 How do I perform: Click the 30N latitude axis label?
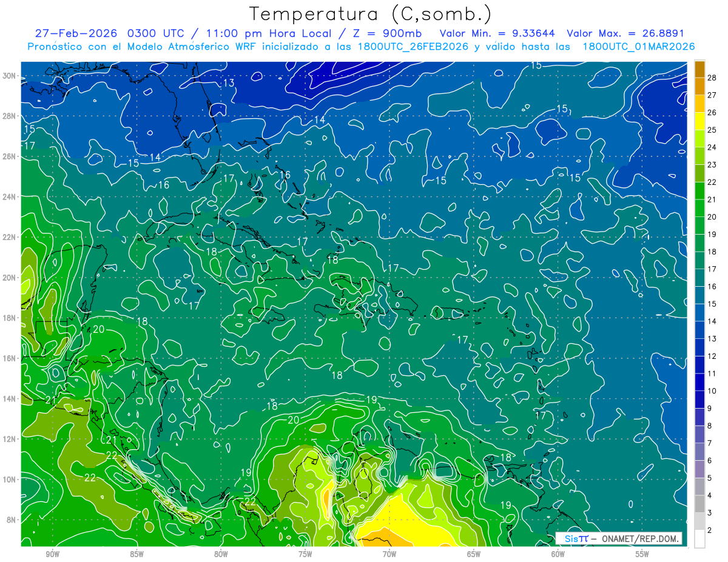tap(10, 76)
